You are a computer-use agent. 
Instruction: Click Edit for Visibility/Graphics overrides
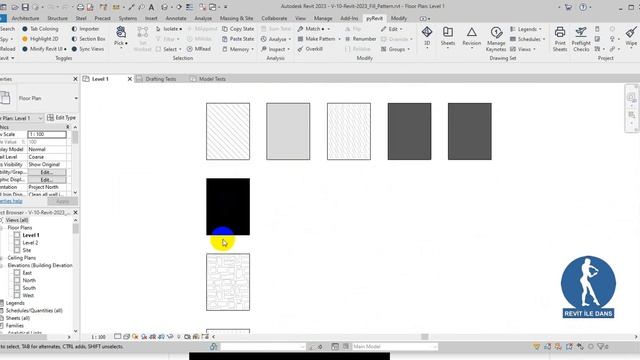(x=47, y=172)
